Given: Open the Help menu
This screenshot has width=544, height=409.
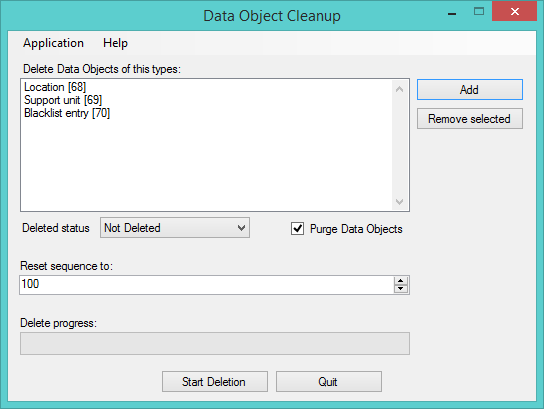Looking at the screenshot, I should 115,43.
